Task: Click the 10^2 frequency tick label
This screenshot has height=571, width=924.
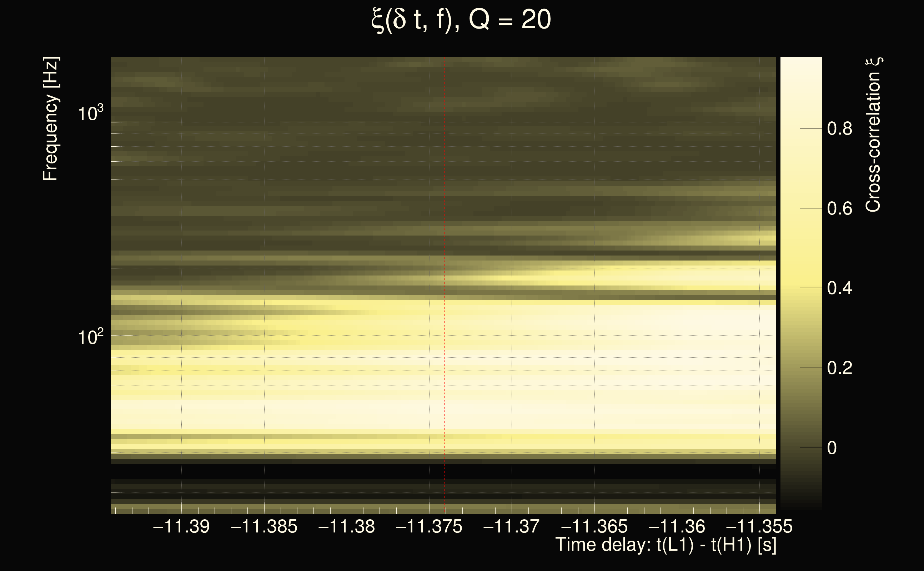Action: click(90, 337)
